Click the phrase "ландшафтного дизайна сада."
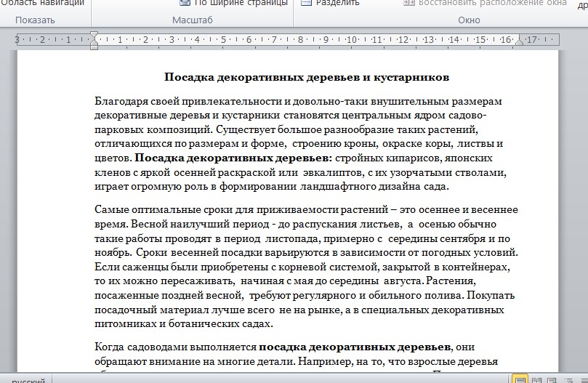The image size is (588, 383). tap(374, 187)
